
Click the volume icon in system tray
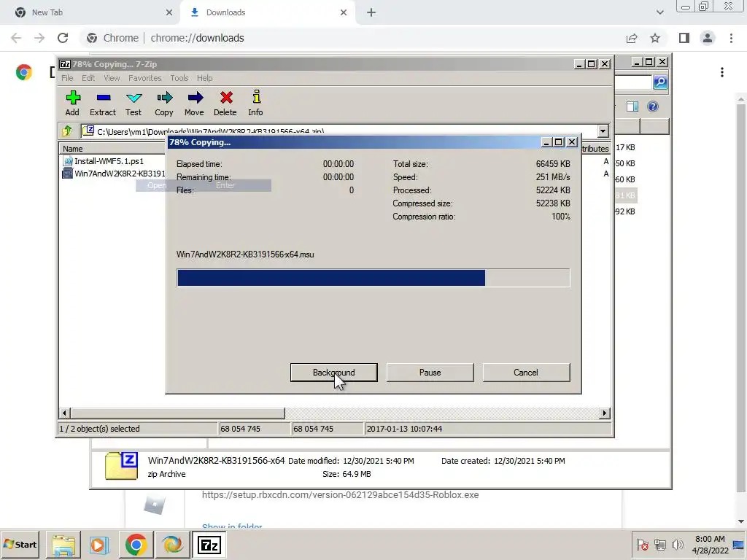(677, 544)
